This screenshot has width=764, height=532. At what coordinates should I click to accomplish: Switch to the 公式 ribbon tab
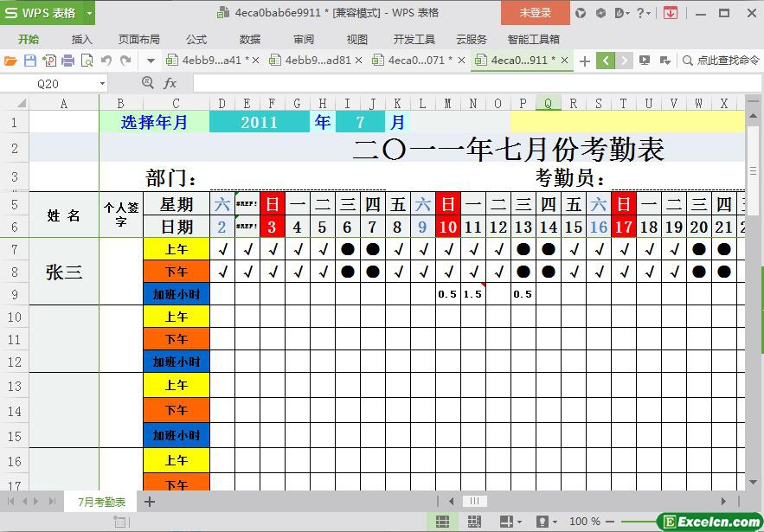point(196,39)
